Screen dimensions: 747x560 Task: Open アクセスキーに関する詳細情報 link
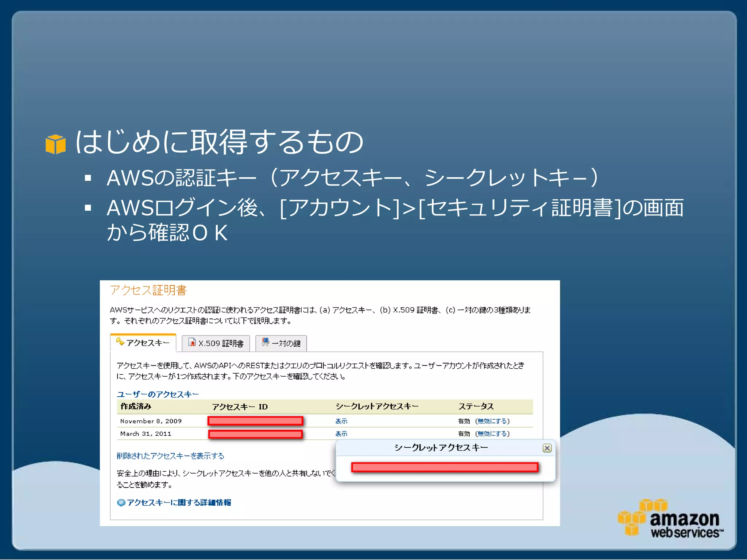click(179, 502)
